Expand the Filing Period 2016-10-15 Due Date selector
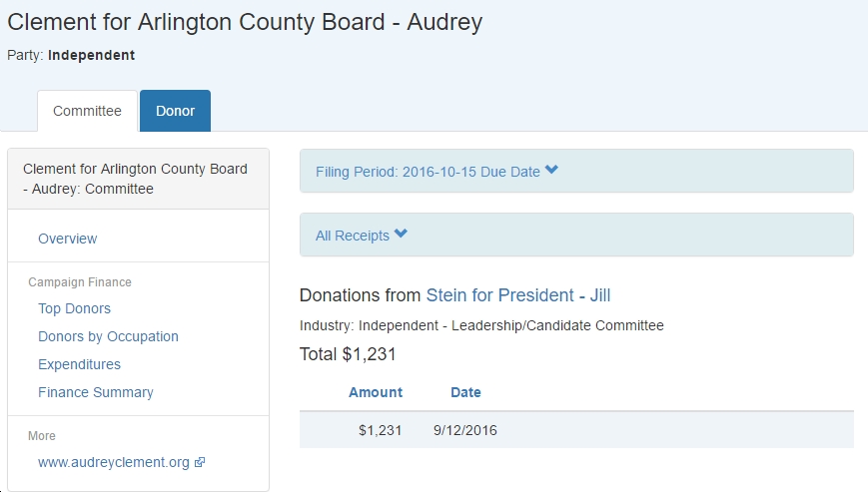Viewport: 868px width, 492px height. [576, 171]
